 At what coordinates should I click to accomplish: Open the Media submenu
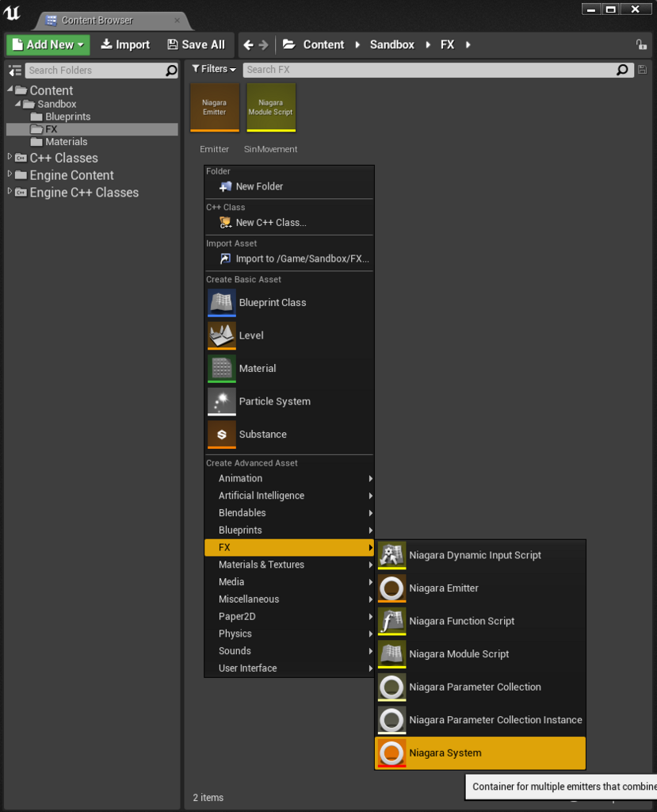click(x=289, y=582)
